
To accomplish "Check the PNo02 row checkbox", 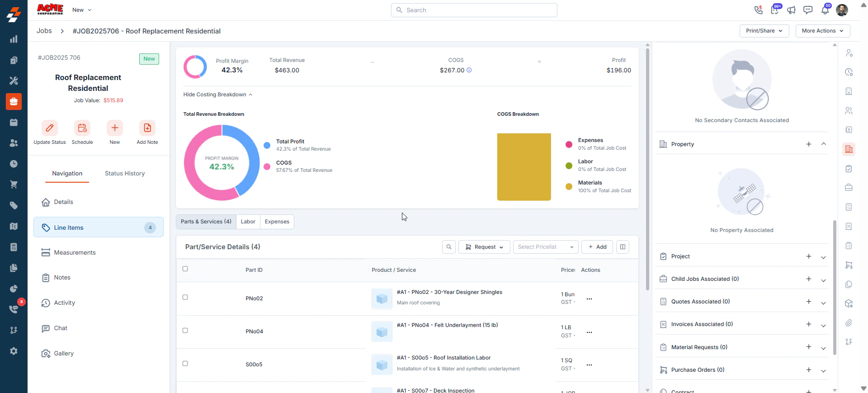I will (185, 297).
